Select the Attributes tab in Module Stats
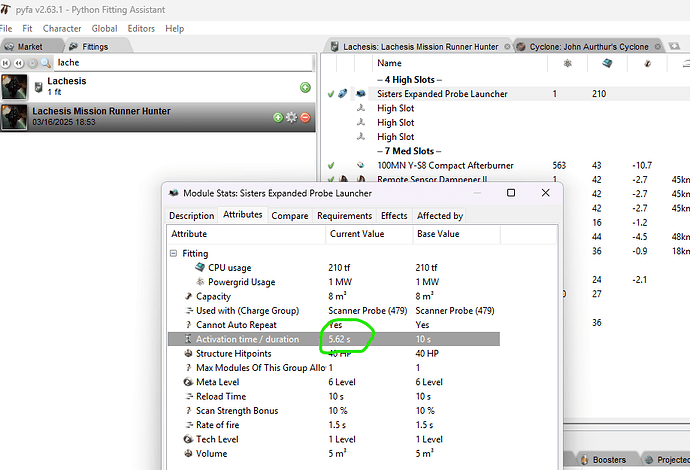This screenshot has width=690, height=470. coord(242,214)
